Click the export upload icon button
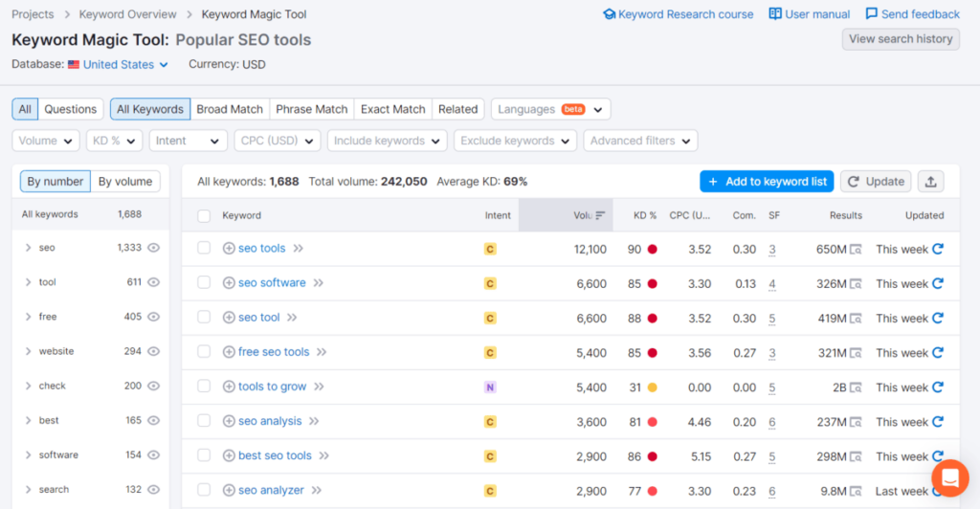The image size is (980, 509). 930,182
